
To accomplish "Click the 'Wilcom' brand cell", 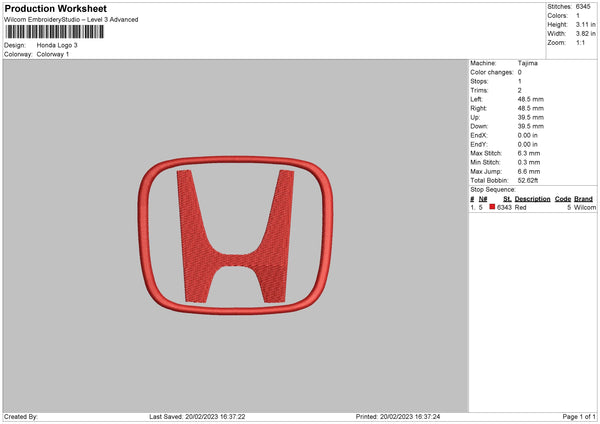I will (x=585, y=207).
